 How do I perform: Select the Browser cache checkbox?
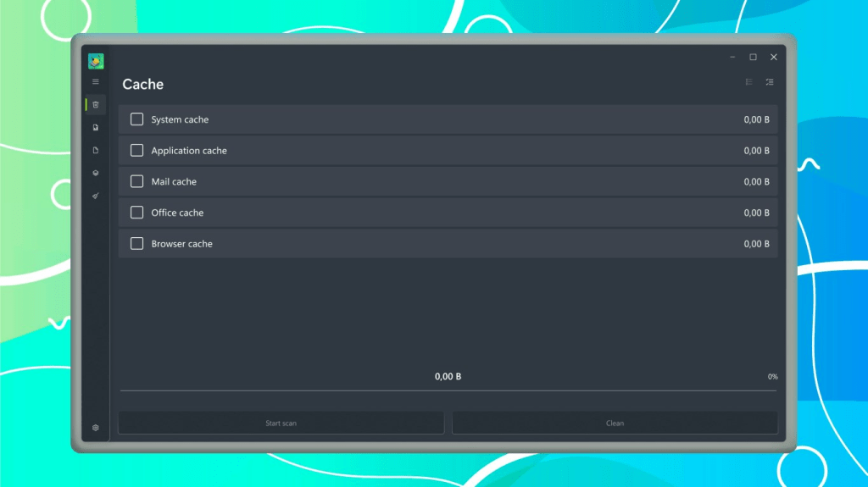pyautogui.click(x=136, y=244)
